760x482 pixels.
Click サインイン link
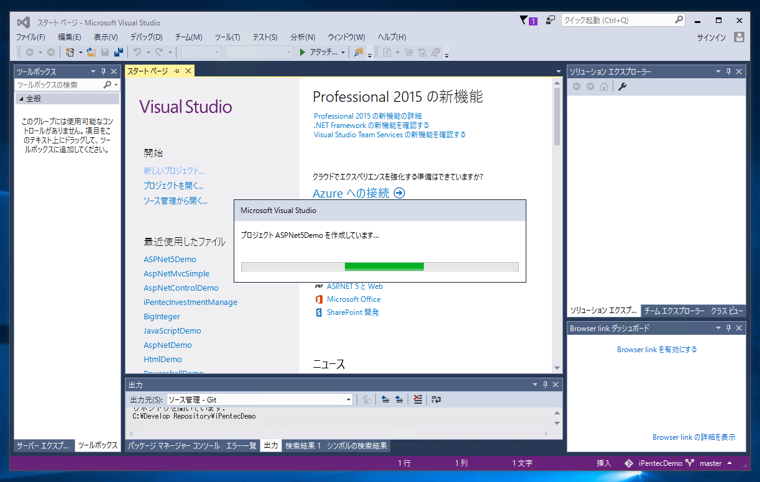pyautogui.click(x=711, y=37)
